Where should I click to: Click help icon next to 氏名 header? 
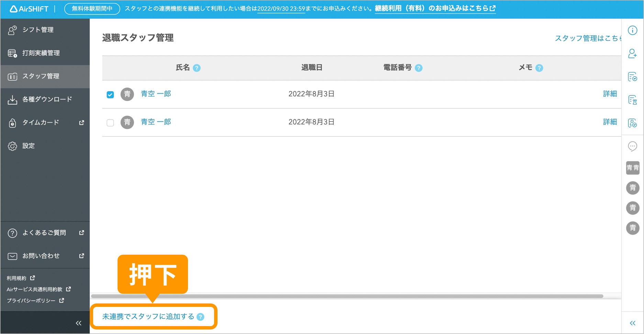197,68
